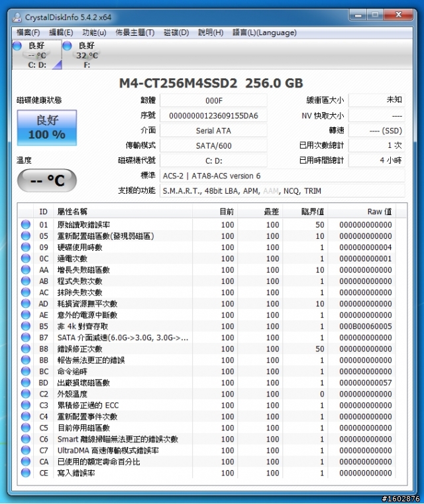Click status icon for attribute C3 ECC row

pos(26,405)
